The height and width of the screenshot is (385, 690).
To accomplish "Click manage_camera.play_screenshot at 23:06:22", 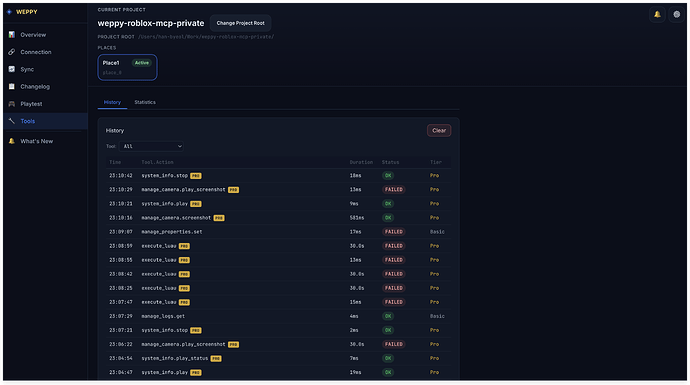I will tap(183, 345).
